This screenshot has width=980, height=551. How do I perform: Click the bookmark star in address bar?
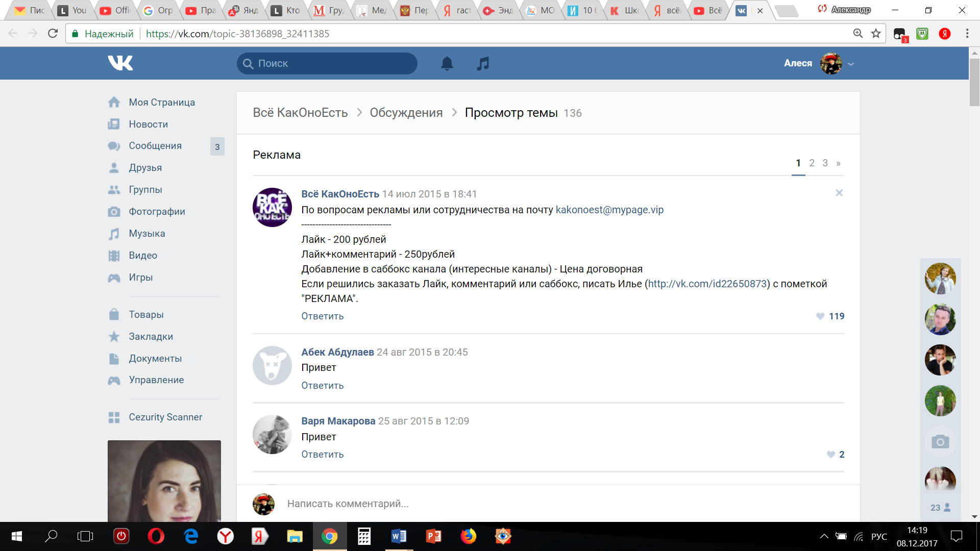pos(876,34)
